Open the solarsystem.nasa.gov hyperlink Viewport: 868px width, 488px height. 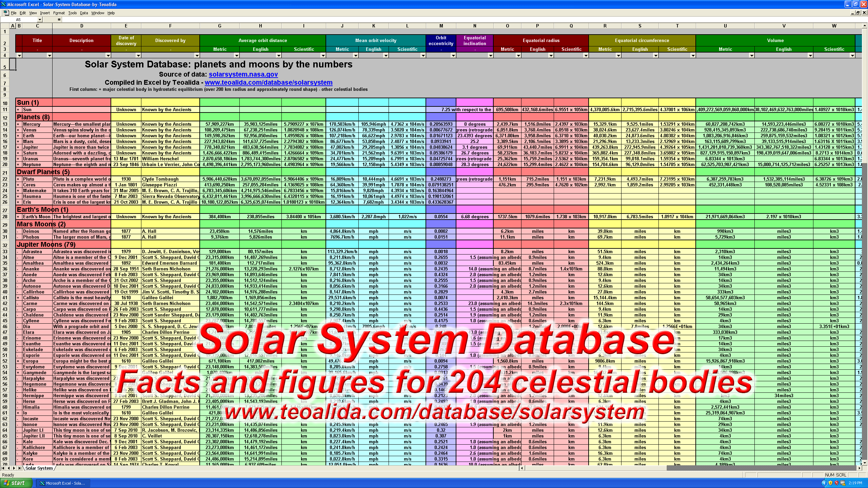243,74
